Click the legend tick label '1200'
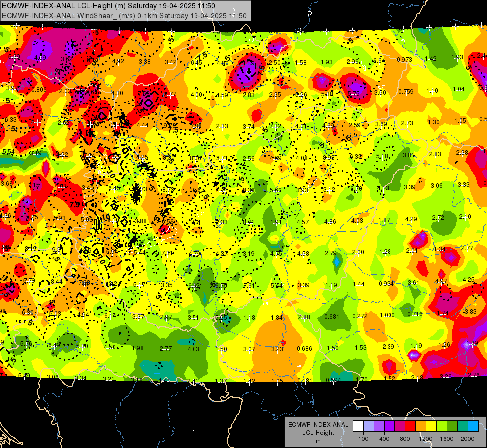The width and height of the screenshot is (487, 448). [426, 439]
